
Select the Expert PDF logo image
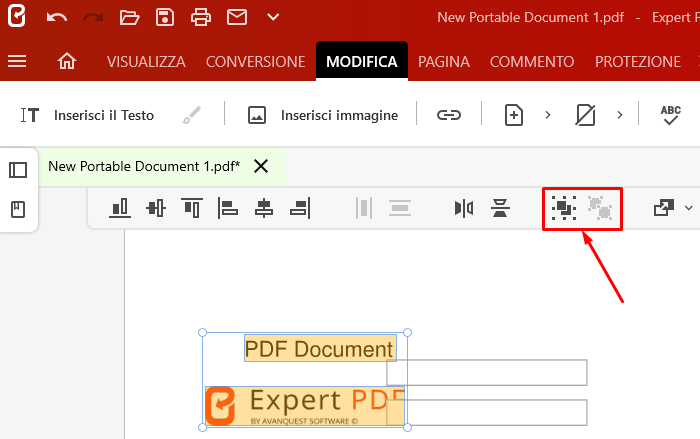[305, 406]
